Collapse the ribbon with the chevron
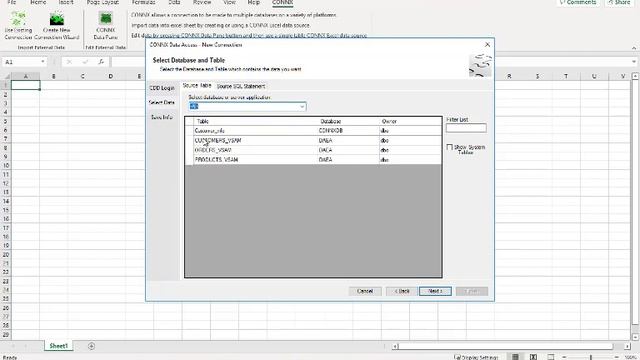 (x=634, y=48)
